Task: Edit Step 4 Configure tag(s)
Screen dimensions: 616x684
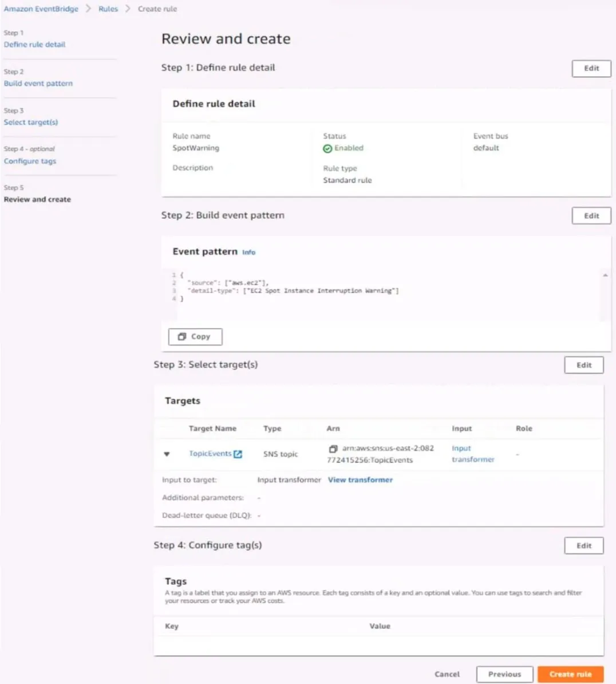Action: pyautogui.click(x=584, y=546)
